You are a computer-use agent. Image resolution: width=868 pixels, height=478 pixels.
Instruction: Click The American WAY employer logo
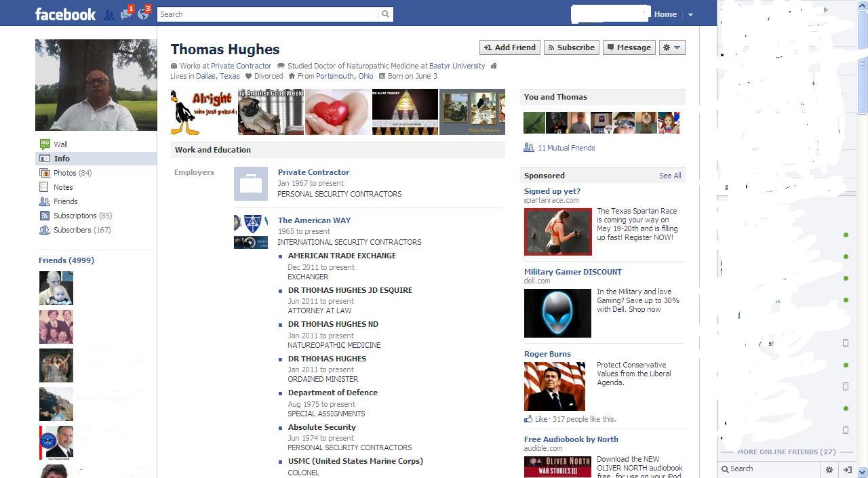coord(251,232)
